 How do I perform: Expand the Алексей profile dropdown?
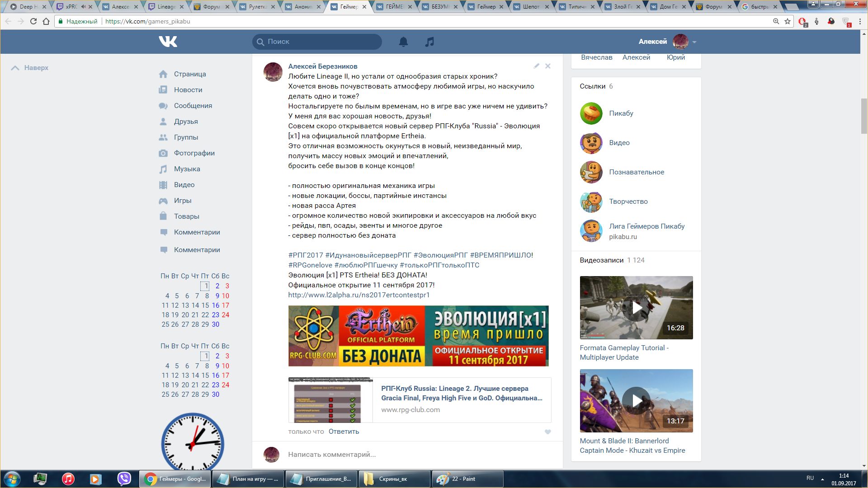pyautogui.click(x=694, y=42)
